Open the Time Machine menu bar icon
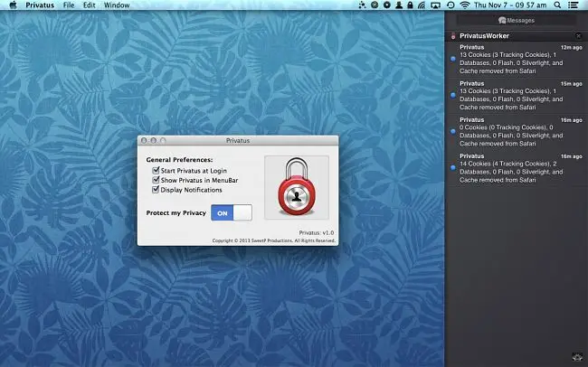This screenshot has width=588, height=367. [450, 5]
